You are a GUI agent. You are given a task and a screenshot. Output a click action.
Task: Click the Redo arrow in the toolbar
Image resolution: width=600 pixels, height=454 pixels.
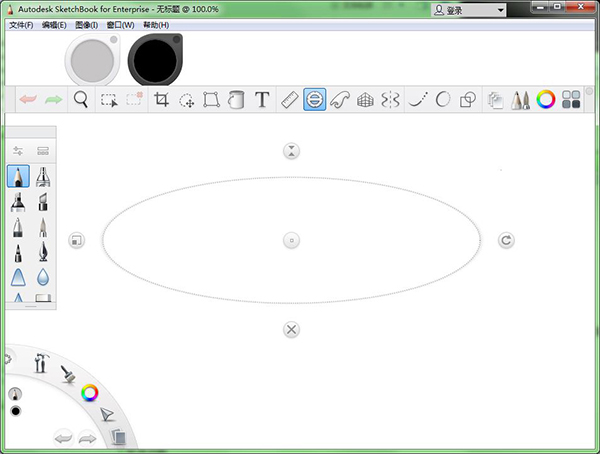(x=53, y=100)
